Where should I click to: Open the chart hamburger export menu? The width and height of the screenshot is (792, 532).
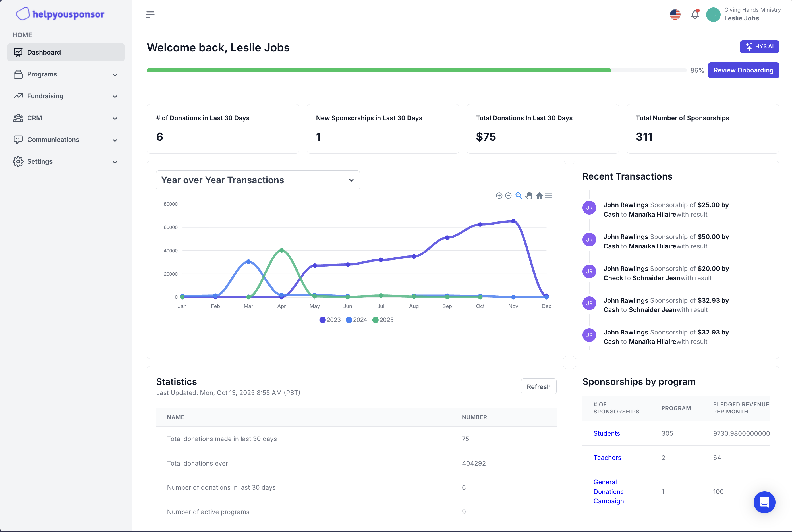[549, 196]
